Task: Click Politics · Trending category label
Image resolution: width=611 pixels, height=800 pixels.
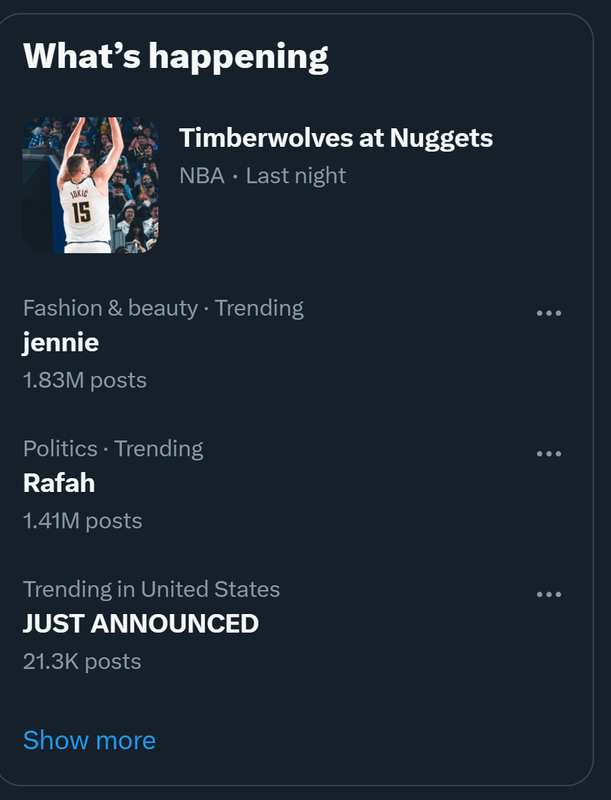Action: 113,449
